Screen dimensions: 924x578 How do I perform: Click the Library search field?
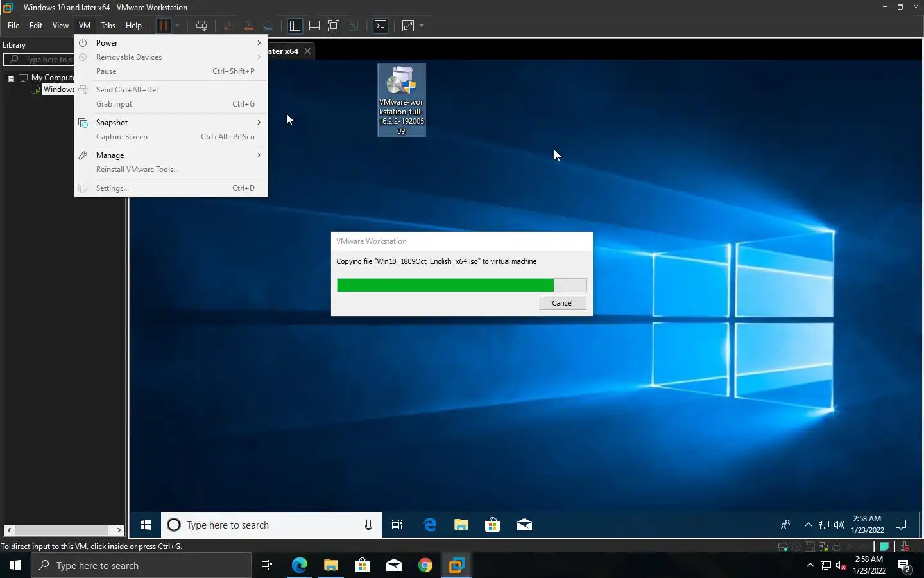(x=39, y=59)
